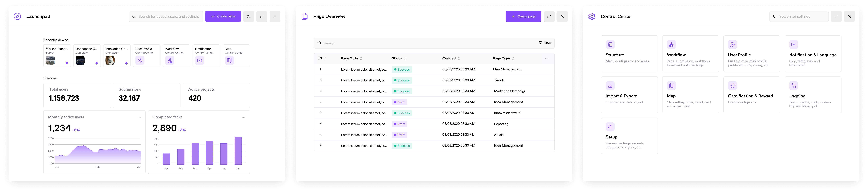Image resolution: width=868 pixels, height=192 pixels.
Task: Close the Launchpad panel
Action: pyautogui.click(x=275, y=16)
